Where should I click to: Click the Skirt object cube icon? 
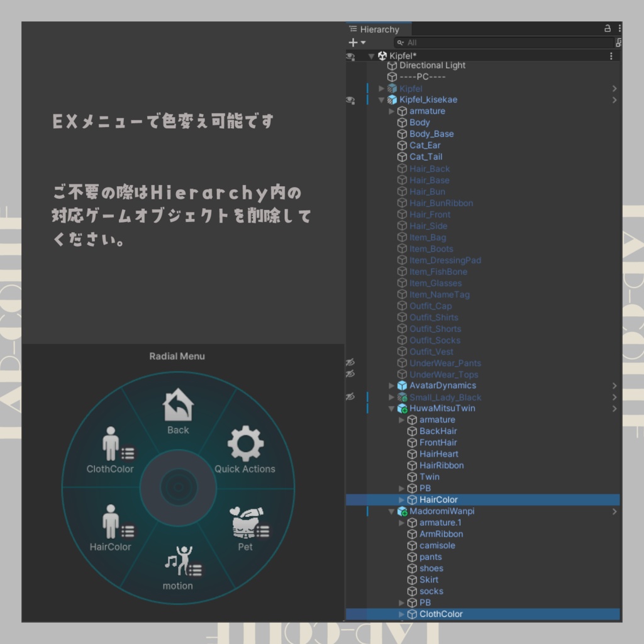412,580
